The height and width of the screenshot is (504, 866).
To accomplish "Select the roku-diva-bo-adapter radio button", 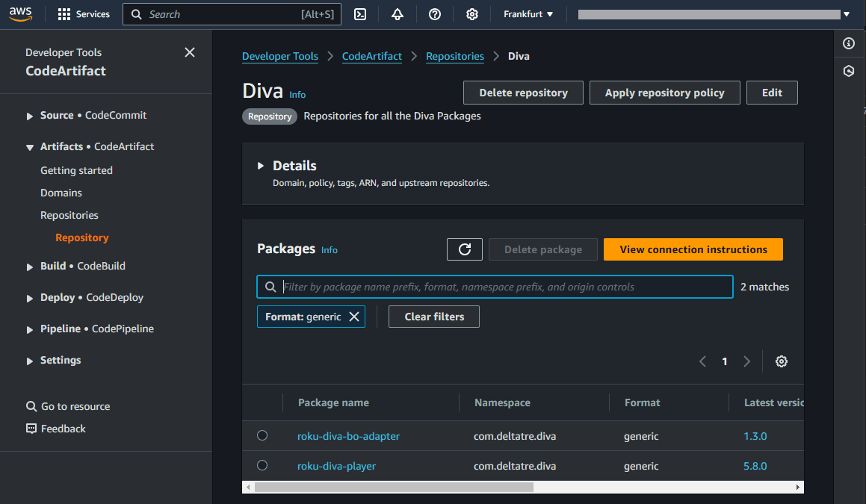I will click(x=262, y=435).
